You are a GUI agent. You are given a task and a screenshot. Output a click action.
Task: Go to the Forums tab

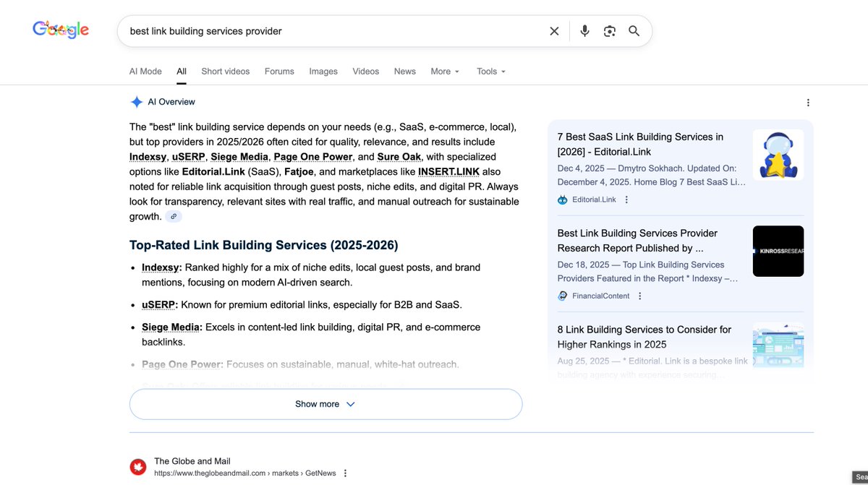(279, 72)
